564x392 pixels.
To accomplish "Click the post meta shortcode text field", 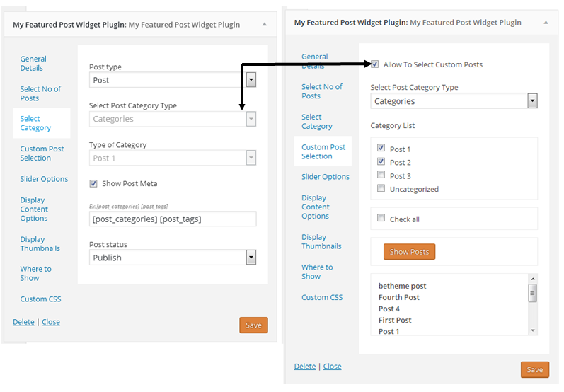I will pos(173,219).
